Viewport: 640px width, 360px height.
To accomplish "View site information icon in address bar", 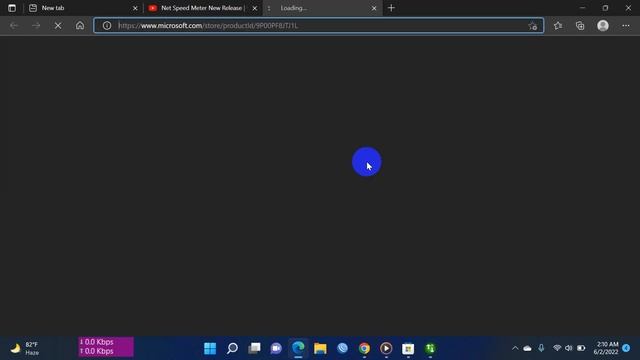I will click(107, 26).
